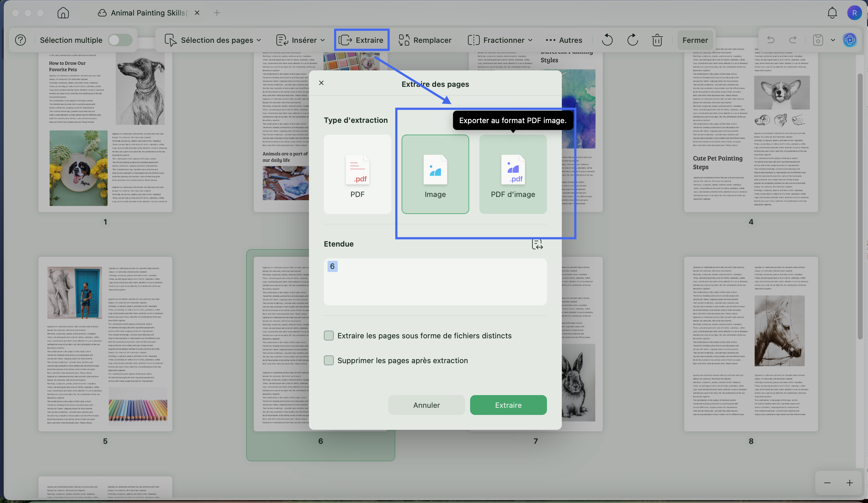Open the Autres more options menu

tap(564, 40)
